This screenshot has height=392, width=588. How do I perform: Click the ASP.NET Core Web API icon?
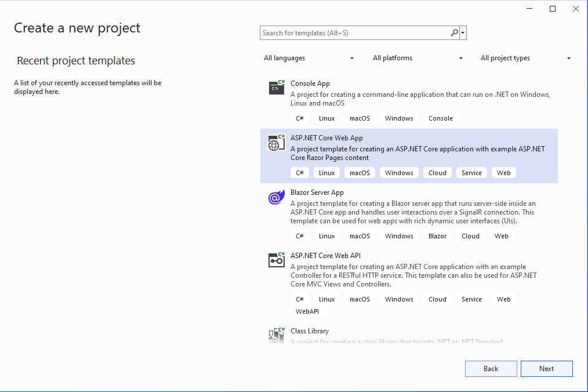277,260
